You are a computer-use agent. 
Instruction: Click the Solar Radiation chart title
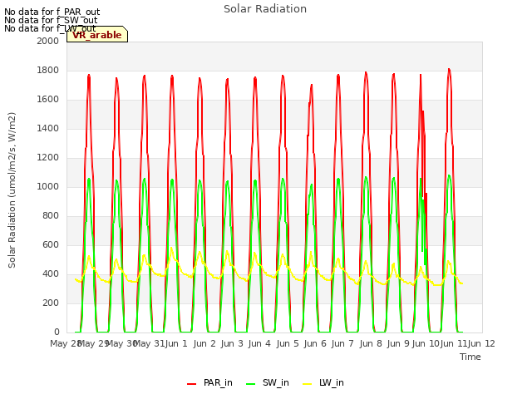(265, 9)
